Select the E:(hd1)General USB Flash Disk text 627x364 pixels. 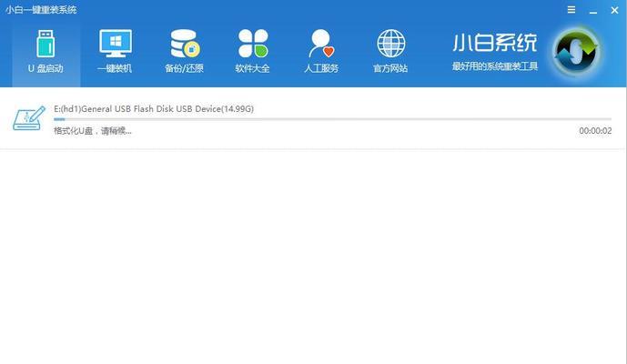click(x=154, y=109)
